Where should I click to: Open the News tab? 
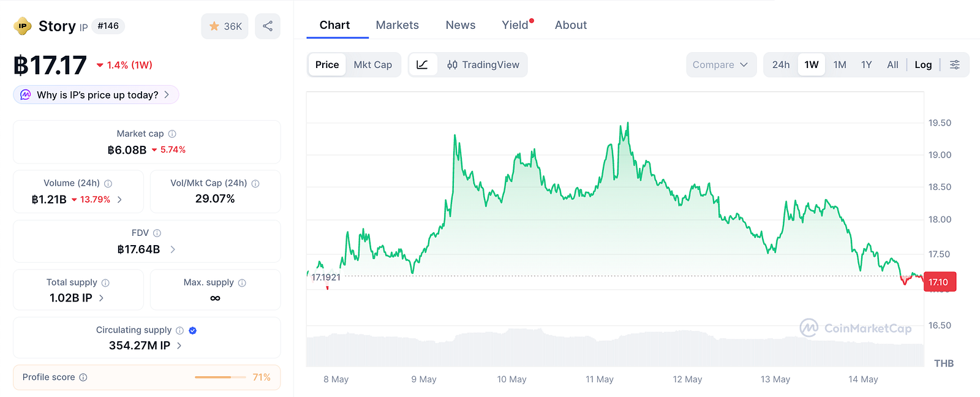point(461,25)
